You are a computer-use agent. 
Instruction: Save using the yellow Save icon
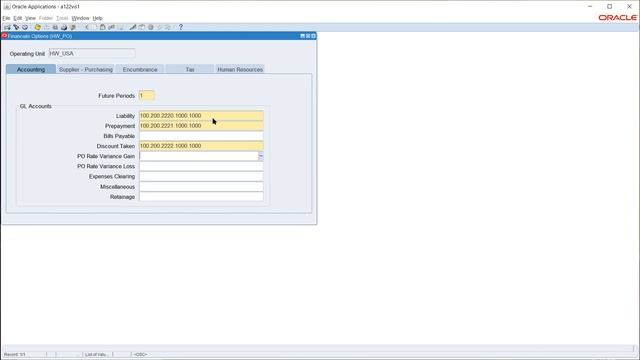point(38,27)
